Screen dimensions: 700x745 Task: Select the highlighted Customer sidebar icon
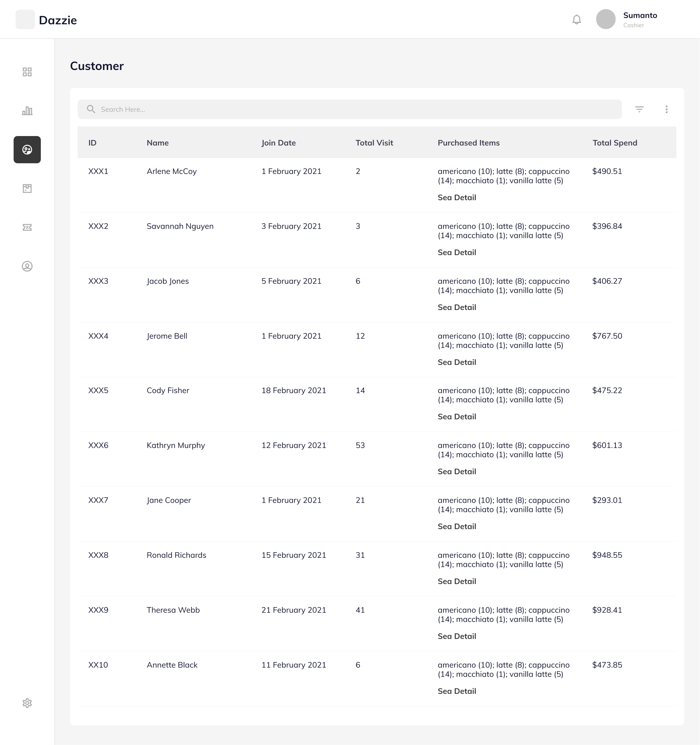click(x=27, y=150)
